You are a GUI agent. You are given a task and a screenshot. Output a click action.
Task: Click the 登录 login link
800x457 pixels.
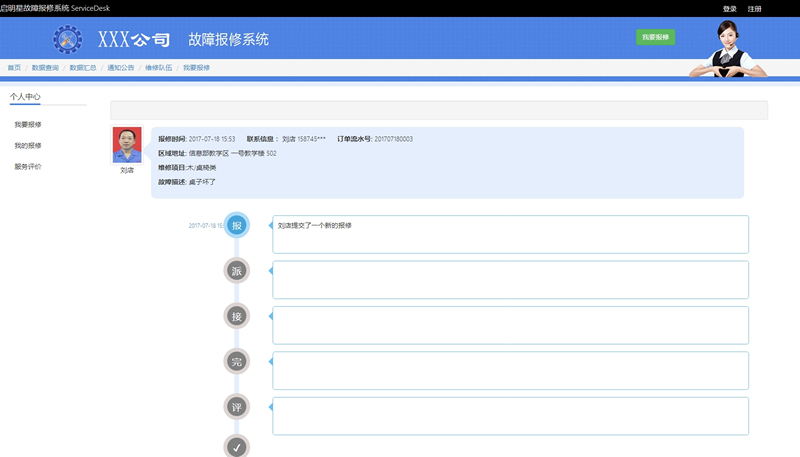[729, 9]
